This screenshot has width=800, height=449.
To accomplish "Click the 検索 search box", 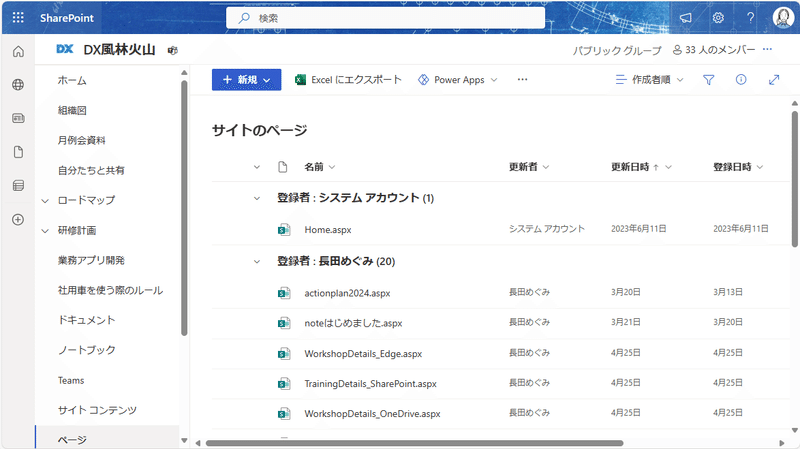I will tap(385, 18).
